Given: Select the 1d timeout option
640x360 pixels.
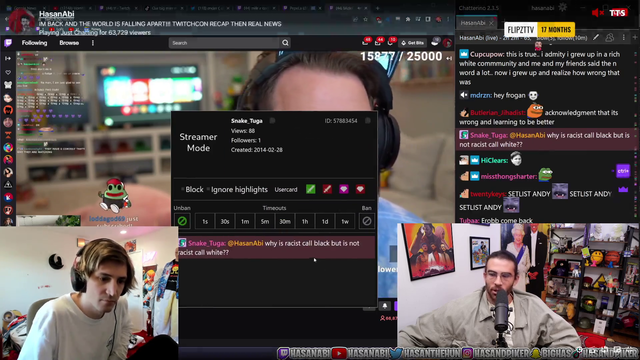Looking at the screenshot, I should click(325, 221).
